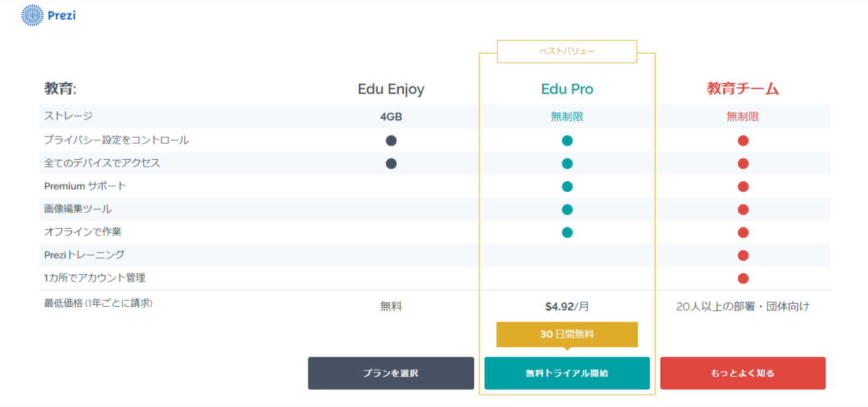Click the プランを選択 button

coord(391,373)
